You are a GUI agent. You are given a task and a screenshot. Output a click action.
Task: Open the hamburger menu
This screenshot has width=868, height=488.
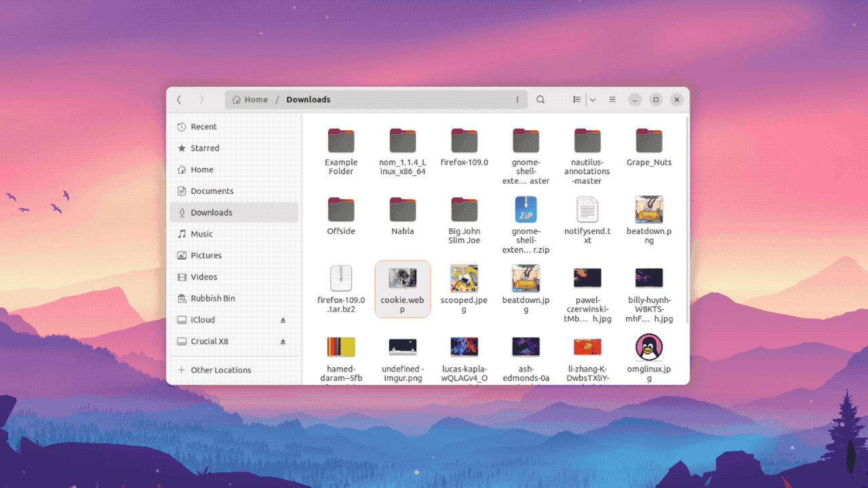[x=612, y=99]
